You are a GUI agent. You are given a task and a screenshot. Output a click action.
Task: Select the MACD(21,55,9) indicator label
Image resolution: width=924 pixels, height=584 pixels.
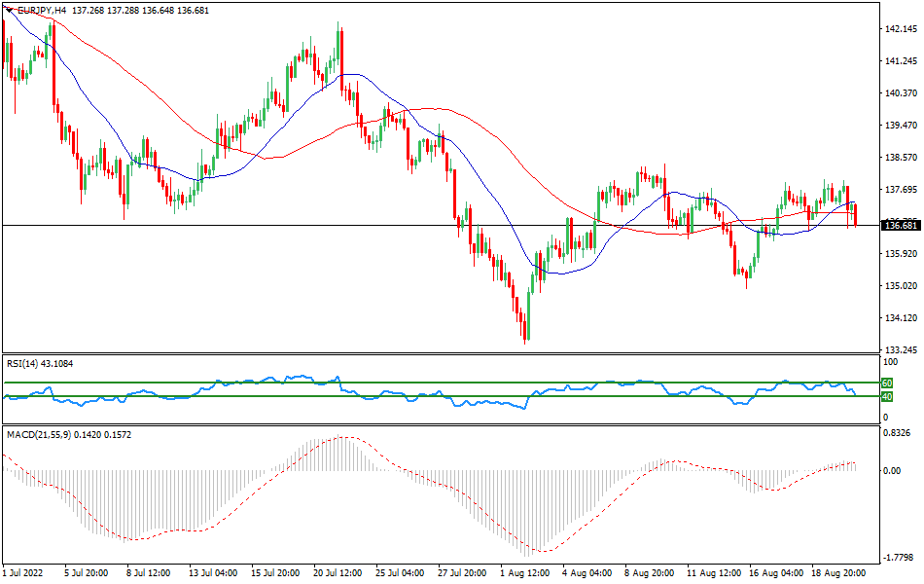pos(49,435)
